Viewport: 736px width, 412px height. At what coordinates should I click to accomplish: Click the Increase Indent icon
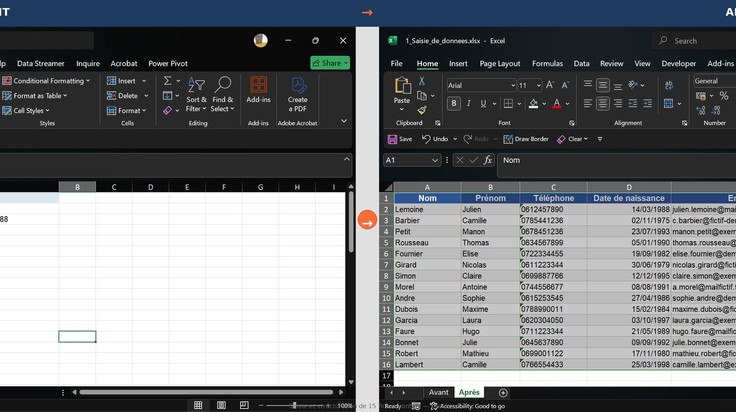click(647, 103)
